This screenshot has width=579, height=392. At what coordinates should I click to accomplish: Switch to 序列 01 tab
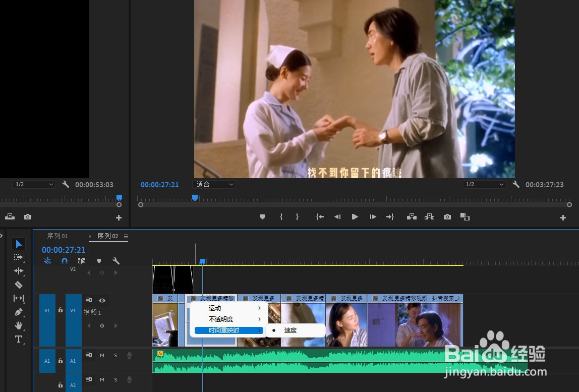[57, 236]
